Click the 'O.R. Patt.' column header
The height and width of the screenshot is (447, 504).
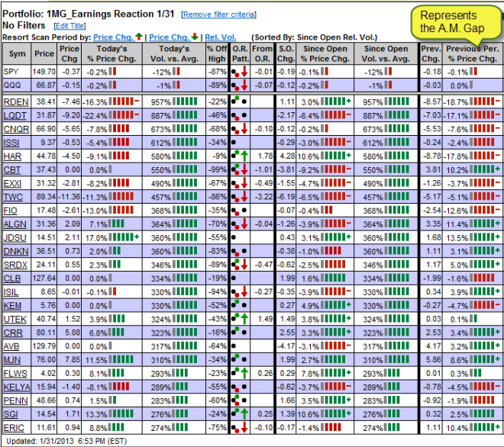tap(239, 53)
